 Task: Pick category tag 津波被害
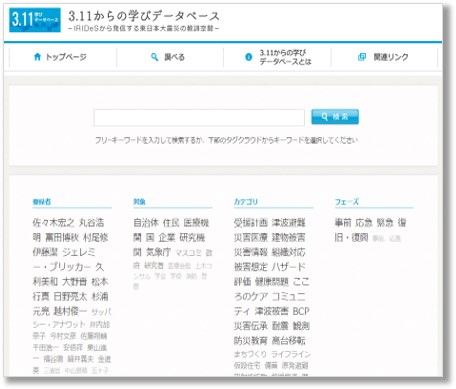pos(272,311)
